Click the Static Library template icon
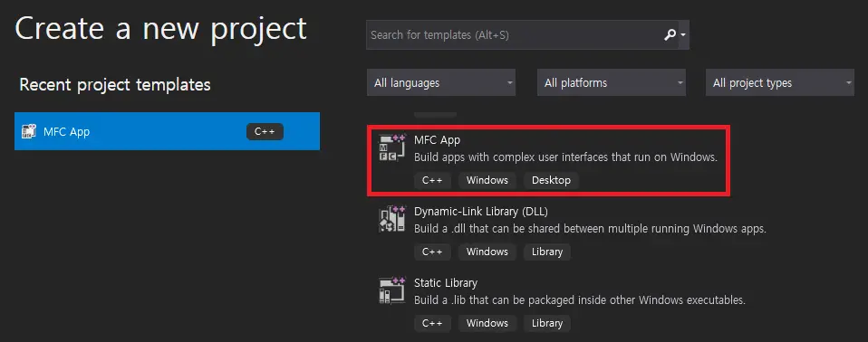The image size is (868, 342). pyautogui.click(x=392, y=290)
